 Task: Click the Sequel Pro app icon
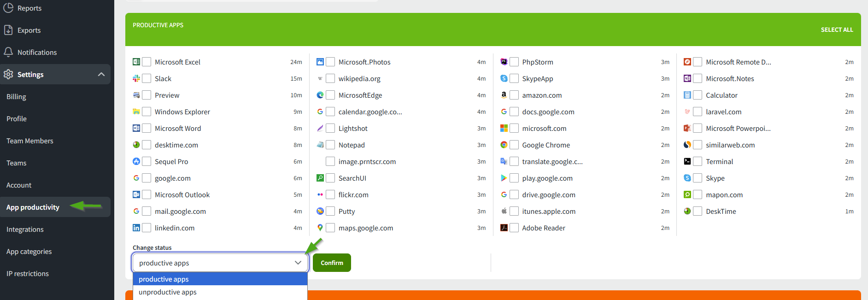coord(136,161)
